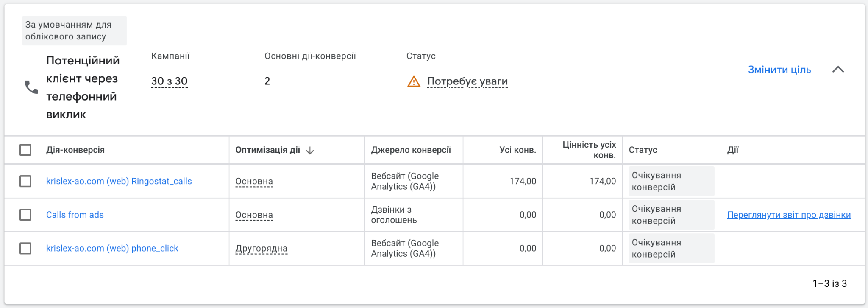Screen dimensions: 868x308
Task: Check the box for Ringostat_calls row
Action: [x=25, y=181]
